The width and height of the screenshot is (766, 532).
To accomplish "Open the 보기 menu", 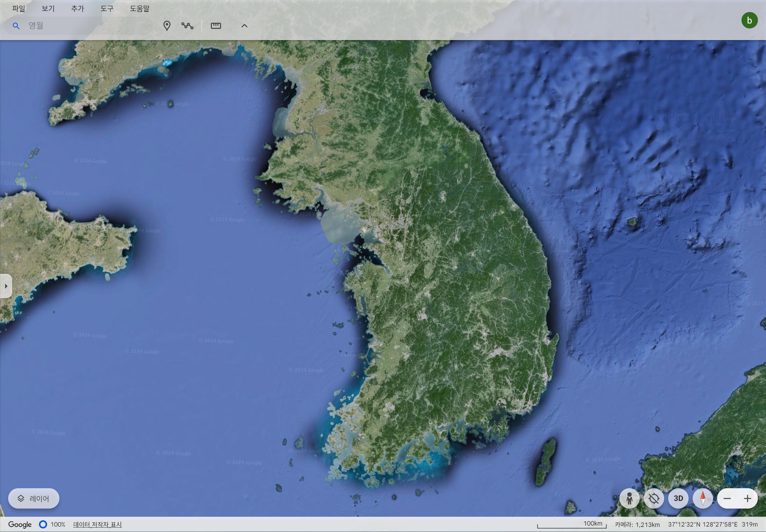I will click(x=48, y=8).
